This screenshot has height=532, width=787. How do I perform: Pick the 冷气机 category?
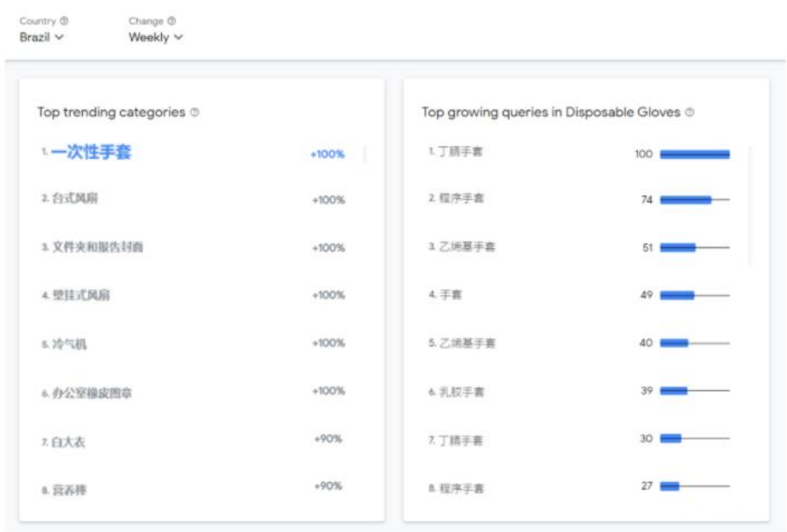tap(69, 344)
